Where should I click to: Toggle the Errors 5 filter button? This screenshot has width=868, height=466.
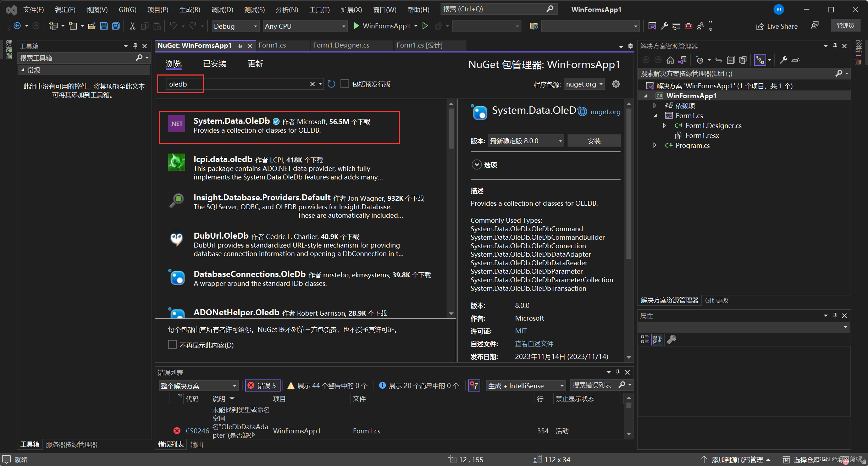(263, 385)
